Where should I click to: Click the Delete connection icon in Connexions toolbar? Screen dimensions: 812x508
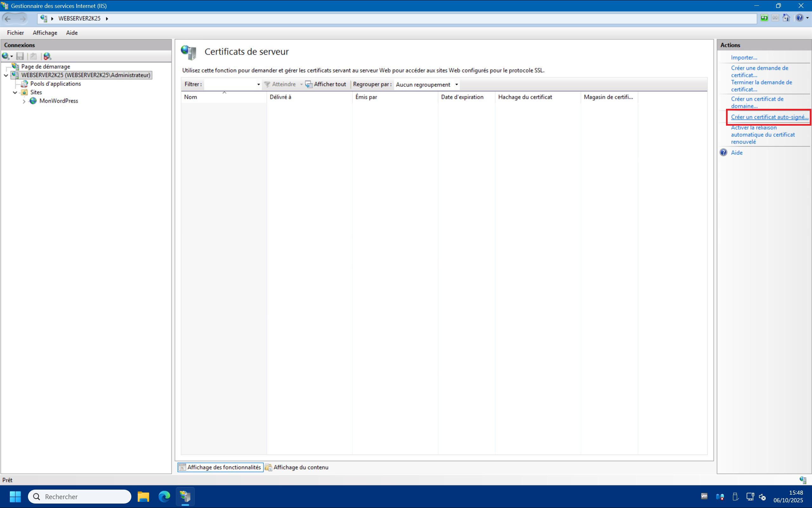(47, 56)
